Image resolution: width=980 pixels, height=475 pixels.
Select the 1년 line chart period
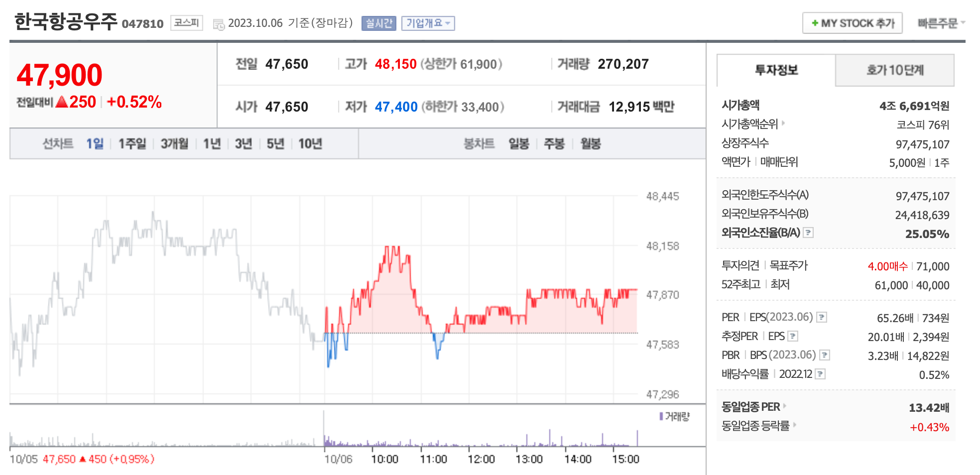(x=212, y=144)
